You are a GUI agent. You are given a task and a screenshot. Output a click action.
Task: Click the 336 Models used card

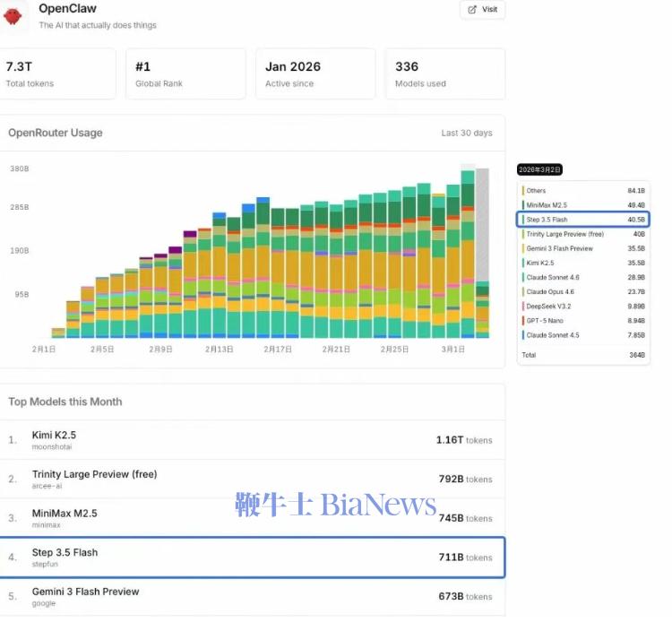(x=444, y=73)
